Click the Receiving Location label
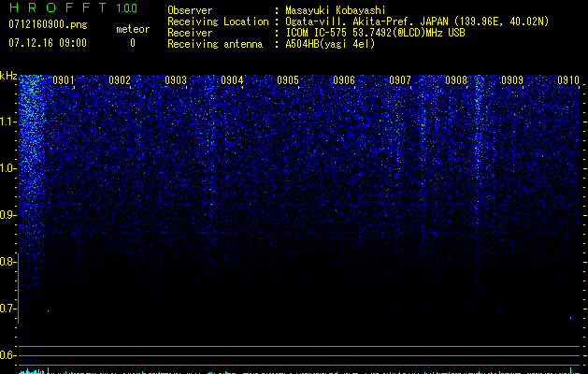Viewport: 588px width, 374px height. [x=218, y=22]
